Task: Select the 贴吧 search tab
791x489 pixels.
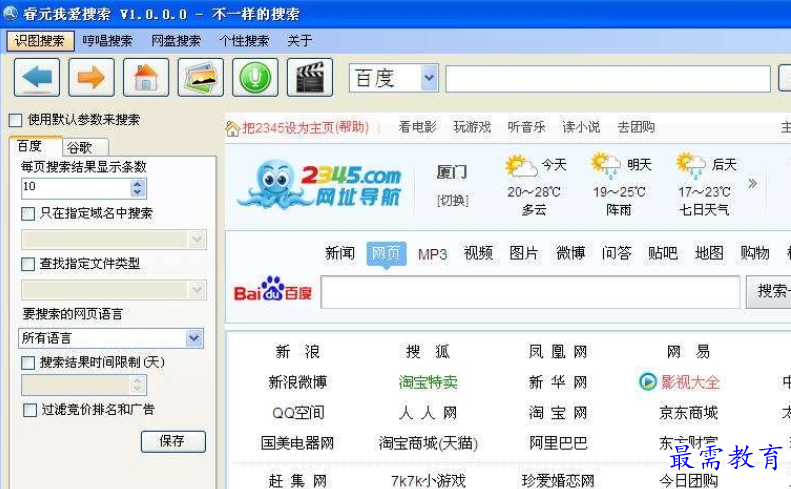Action: click(663, 253)
